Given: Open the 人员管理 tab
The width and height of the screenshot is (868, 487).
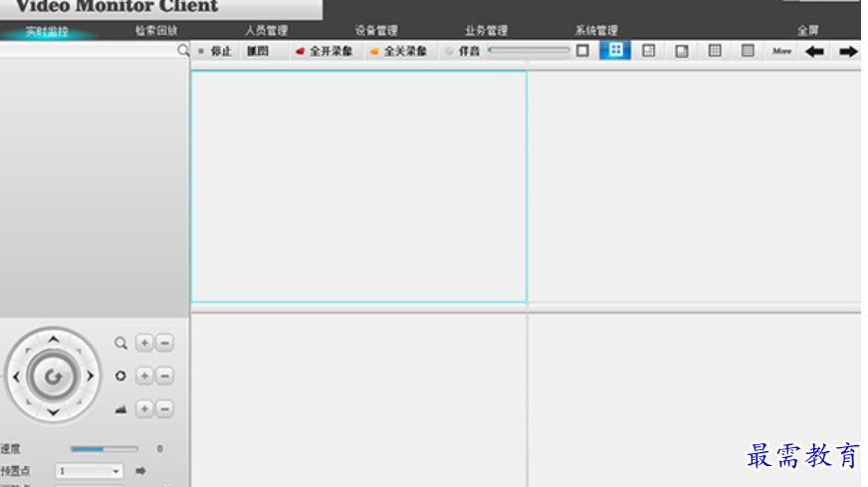Looking at the screenshot, I should (266, 31).
